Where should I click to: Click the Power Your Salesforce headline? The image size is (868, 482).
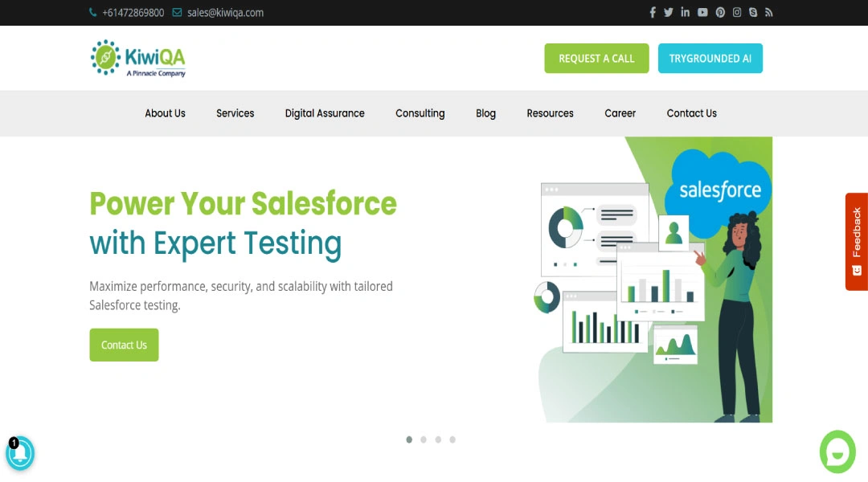coord(243,204)
